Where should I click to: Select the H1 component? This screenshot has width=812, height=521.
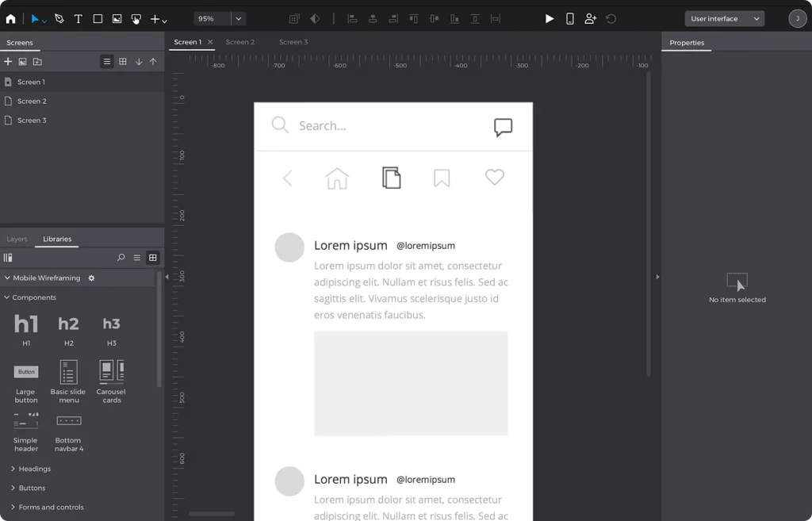point(26,329)
